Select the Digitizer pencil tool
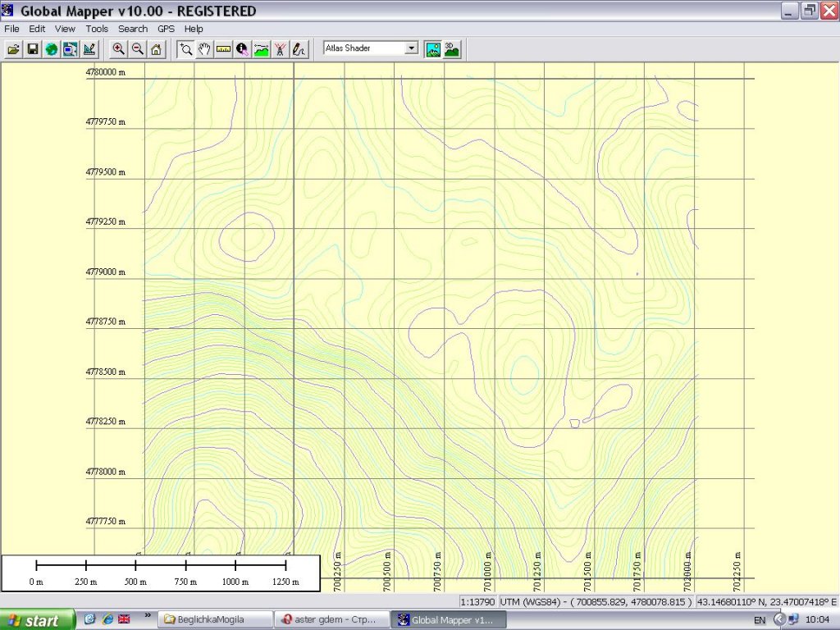The image size is (840, 630). point(299,49)
